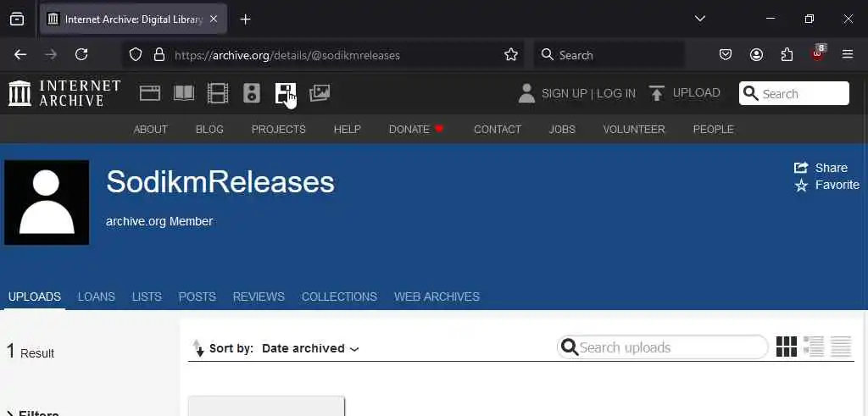Open the Software floppy disk icon
This screenshot has height=416, width=868.
286,93
